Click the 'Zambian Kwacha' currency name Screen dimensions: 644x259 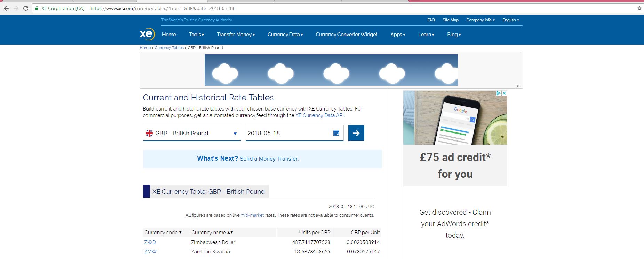pyautogui.click(x=210, y=252)
